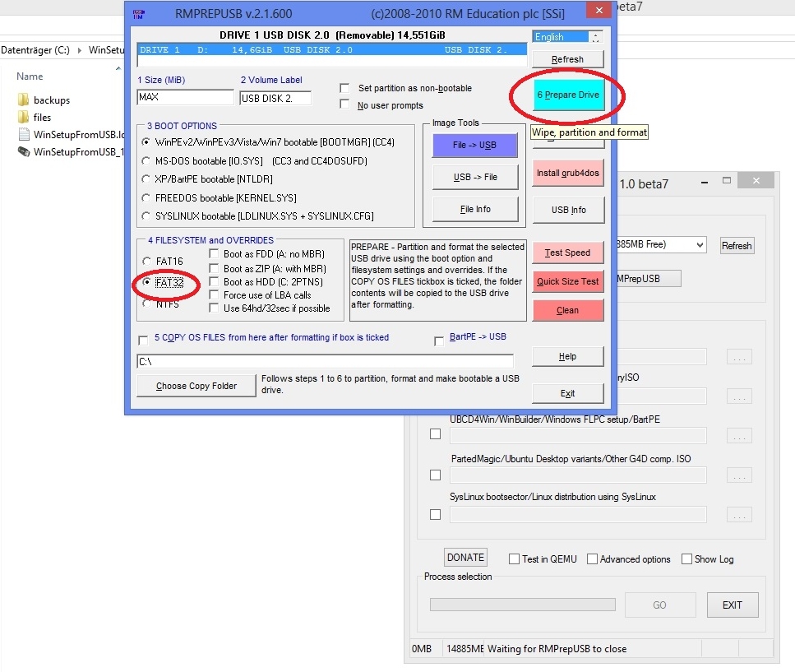
Task: Click 6 Prepare Drive button
Action: tap(568, 95)
